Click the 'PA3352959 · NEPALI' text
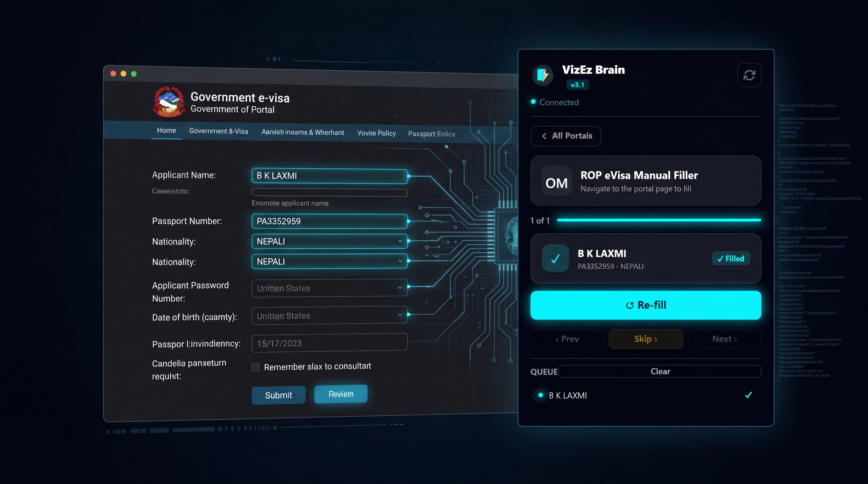 point(611,266)
